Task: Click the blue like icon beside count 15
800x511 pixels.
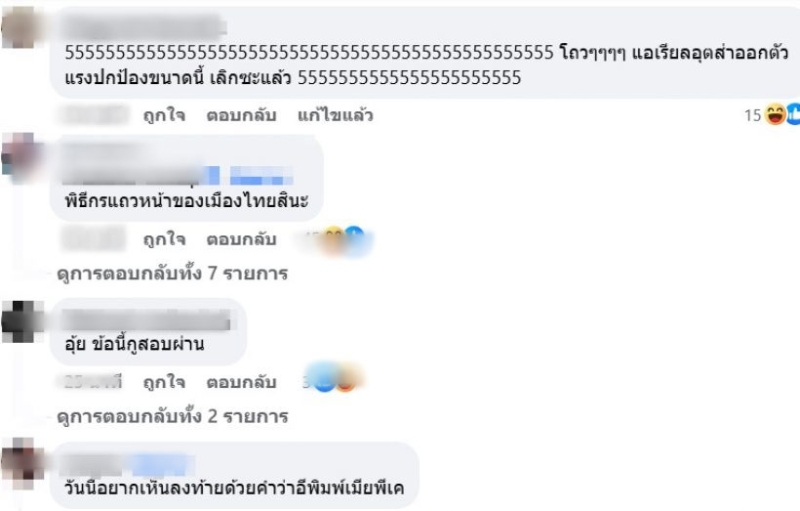Action: (x=793, y=114)
